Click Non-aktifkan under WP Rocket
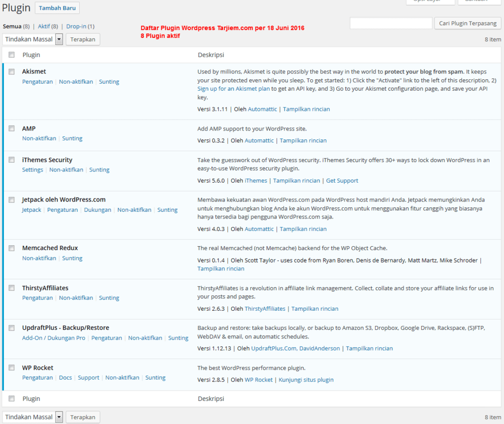The image size is (504, 424). click(x=122, y=378)
